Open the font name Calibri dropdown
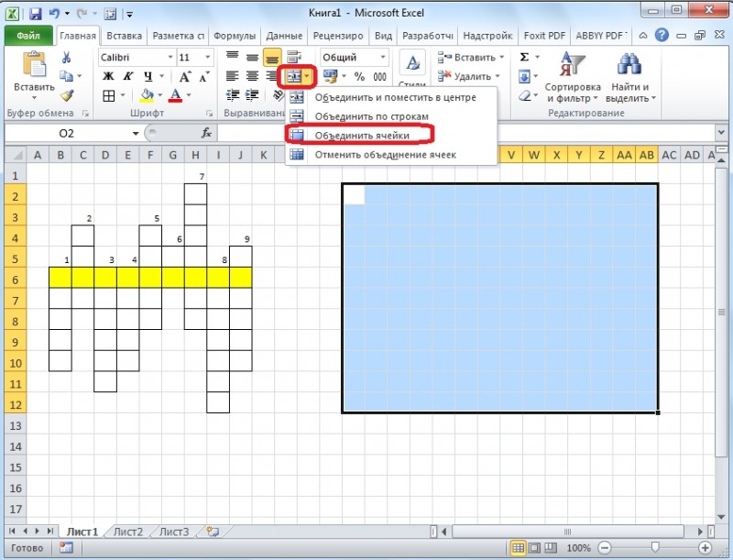The image size is (733, 560). tap(170, 57)
